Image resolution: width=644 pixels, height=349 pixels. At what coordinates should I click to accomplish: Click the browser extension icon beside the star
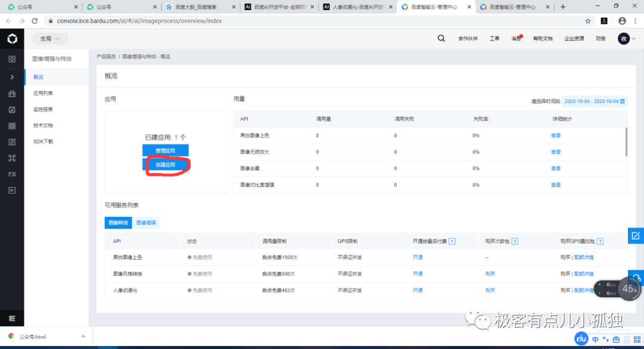click(x=604, y=21)
